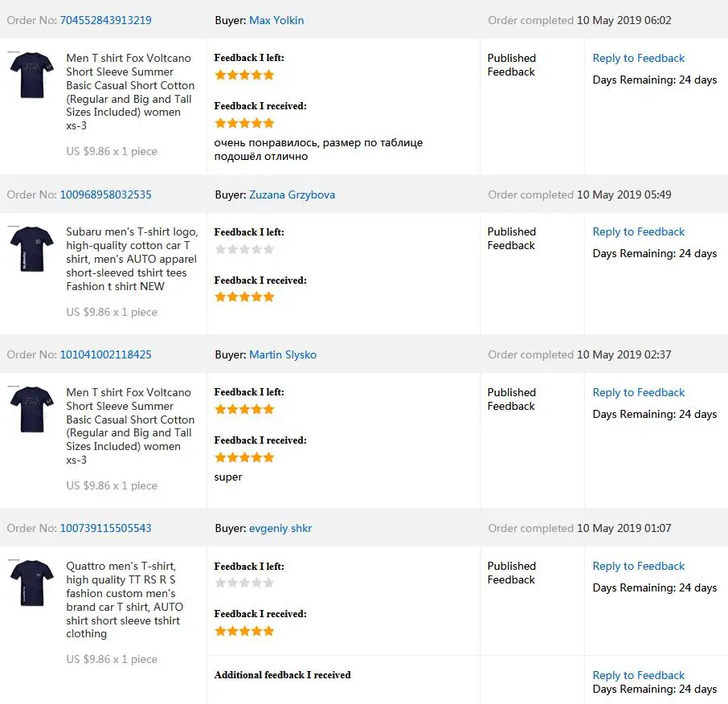The image size is (728, 704).
Task: Reply to the additional feedback received
Action: coord(638,675)
